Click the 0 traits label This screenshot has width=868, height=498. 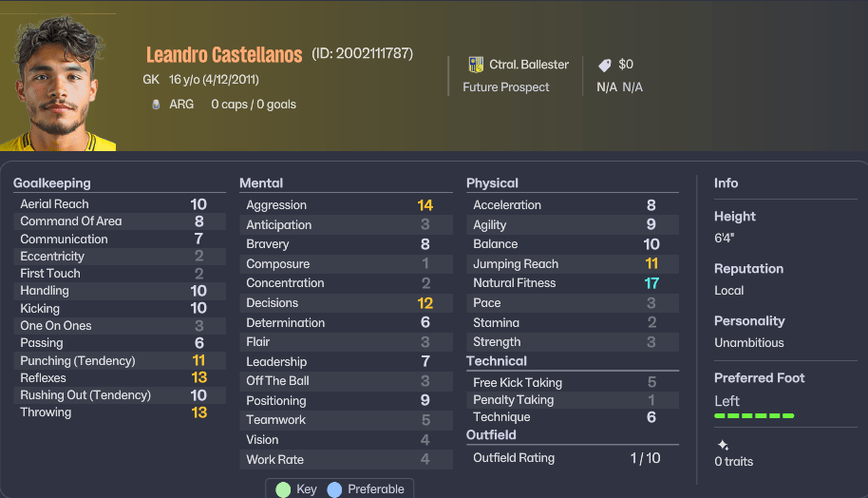point(733,462)
